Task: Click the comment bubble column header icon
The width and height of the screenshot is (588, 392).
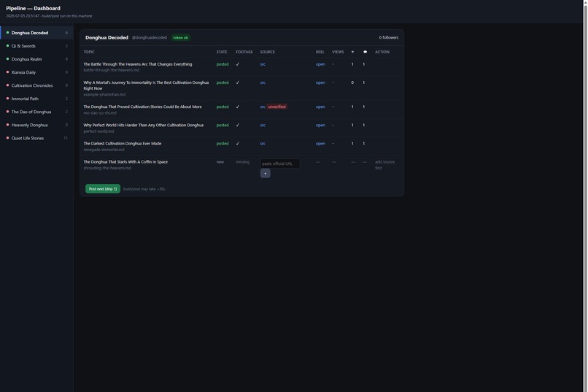Action: 365,52
